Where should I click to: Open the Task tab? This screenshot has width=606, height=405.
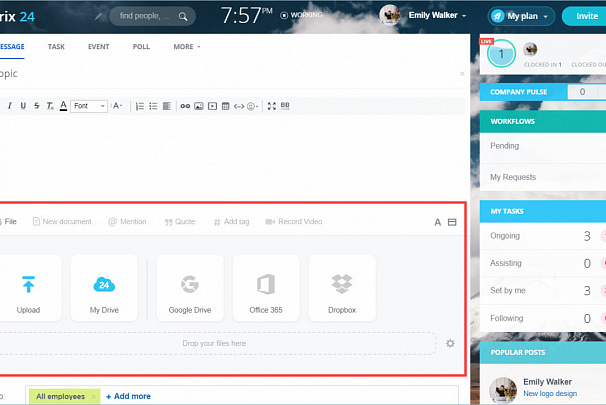pos(56,47)
